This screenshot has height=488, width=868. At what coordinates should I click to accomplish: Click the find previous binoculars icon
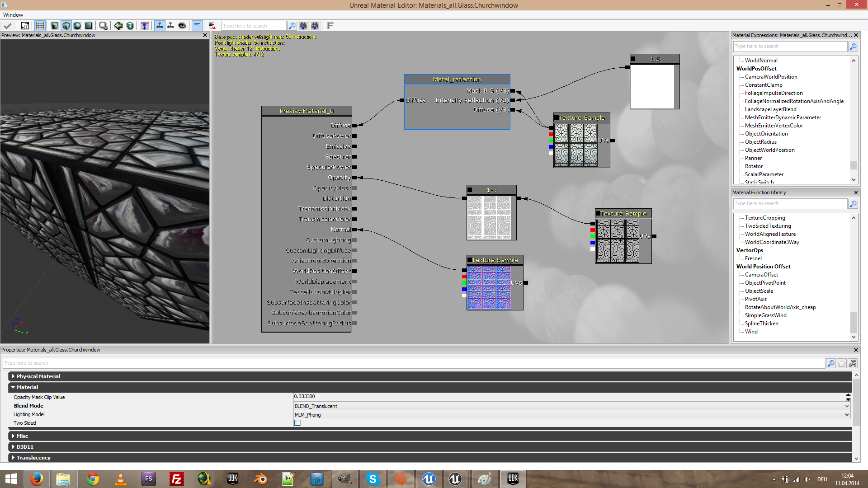[x=315, y=26]
